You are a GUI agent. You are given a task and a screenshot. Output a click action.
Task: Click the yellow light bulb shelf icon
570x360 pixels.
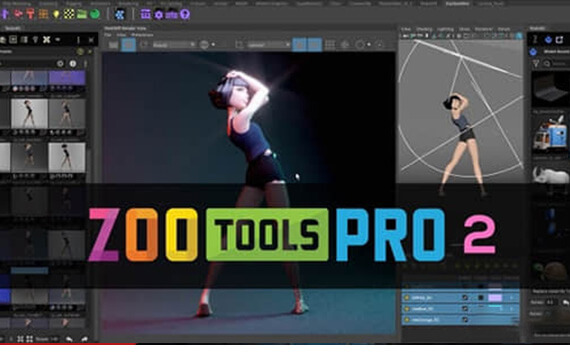coord(56,14)
